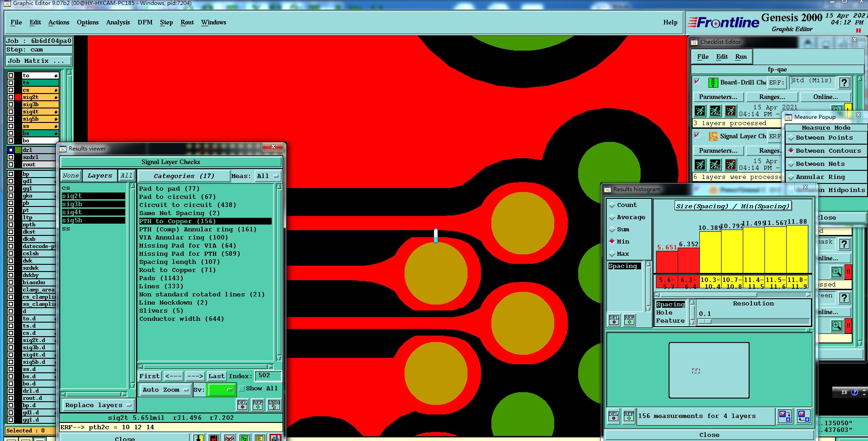The height and width of the screenshot is (441, 868).
Task: Click the histogram chart icon in Results viewer bottom row
Action: click(x=275, y=438)
